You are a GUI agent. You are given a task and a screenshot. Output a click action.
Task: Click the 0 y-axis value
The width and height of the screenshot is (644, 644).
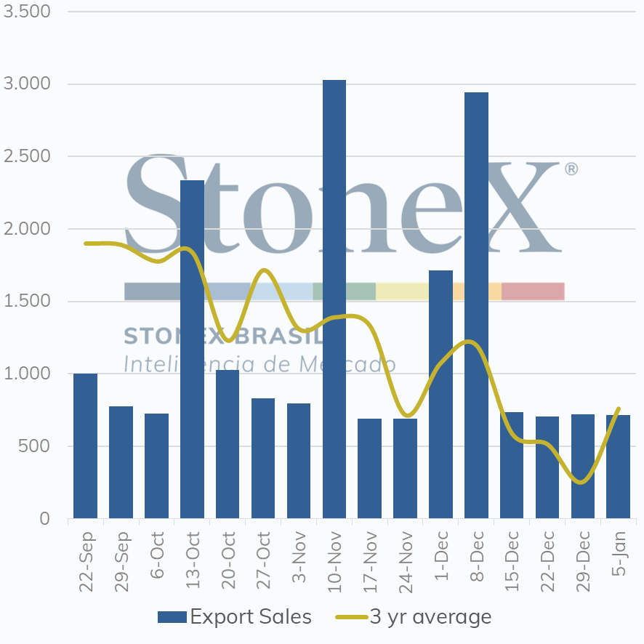pyautogui.click(x=45, y=519)
